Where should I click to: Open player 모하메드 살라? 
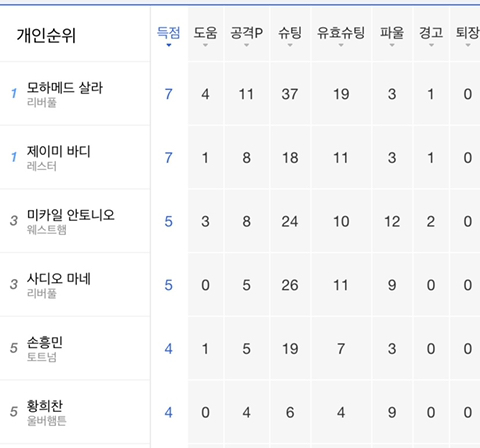pyautogui.click(x=65, y=88)
